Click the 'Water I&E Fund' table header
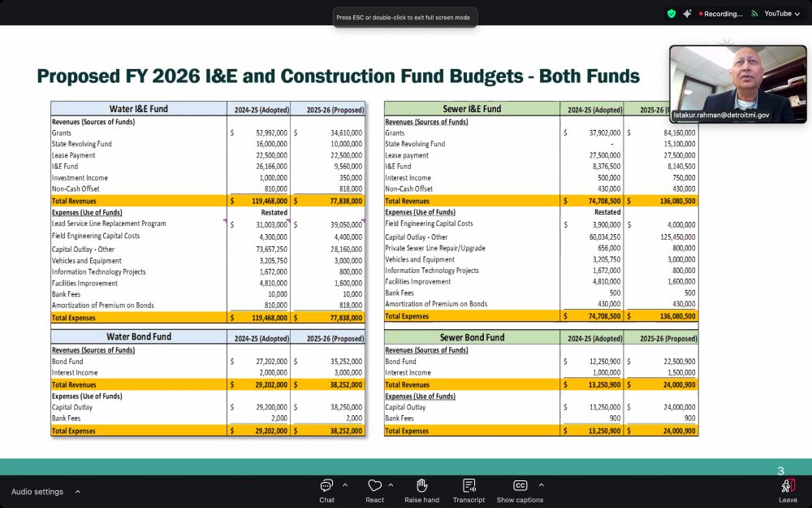The height and width of the screenshot is (508, 812). pos(139,109)
